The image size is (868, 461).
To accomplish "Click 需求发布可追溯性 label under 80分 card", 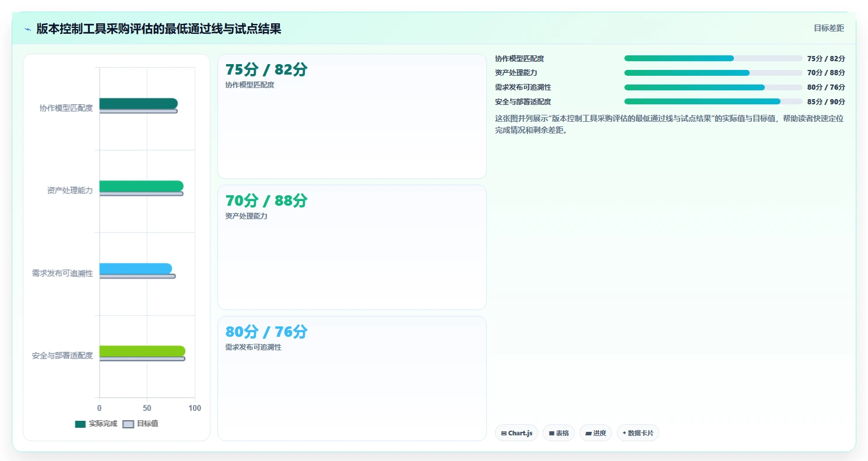I will pyautogui.click(x=254, y=347).
